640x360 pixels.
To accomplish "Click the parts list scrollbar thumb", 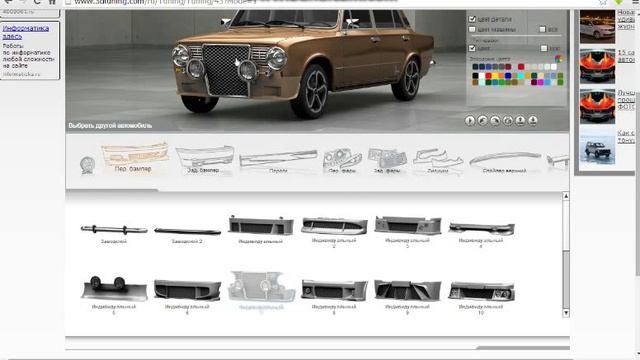I will point(566,279).
